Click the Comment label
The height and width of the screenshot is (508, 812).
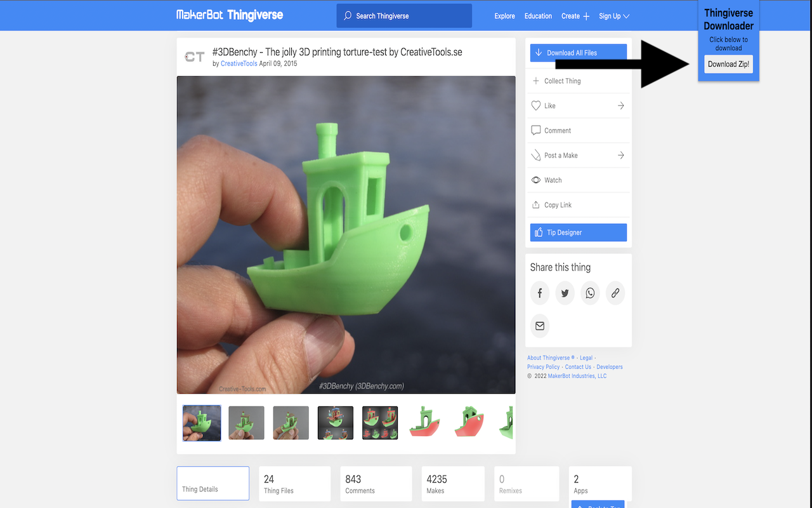558,130
